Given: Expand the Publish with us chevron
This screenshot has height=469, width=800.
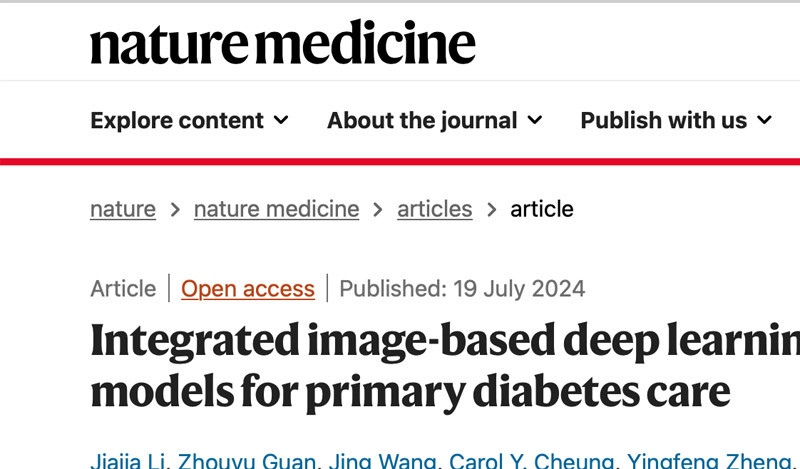Looking at the screenshot, I should pos(764,120).
